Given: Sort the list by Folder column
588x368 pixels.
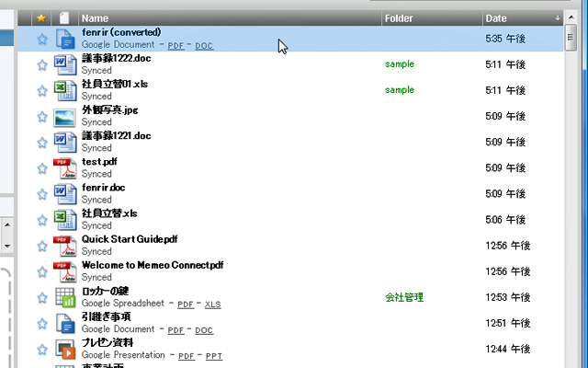Looking at the screenshot, I should pos(432,18).
